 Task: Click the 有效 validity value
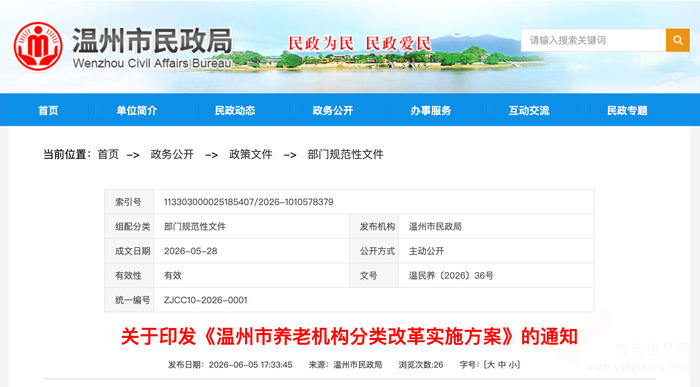click(173, 275)
